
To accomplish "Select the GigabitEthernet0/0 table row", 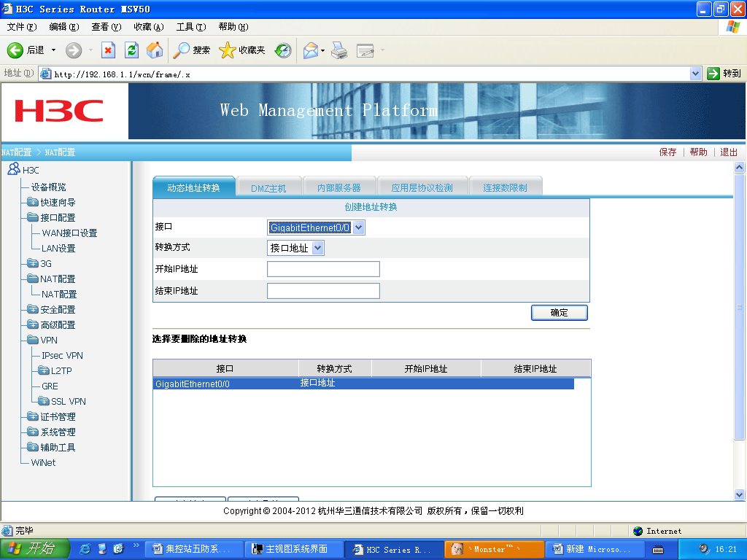I will point(363,384).
